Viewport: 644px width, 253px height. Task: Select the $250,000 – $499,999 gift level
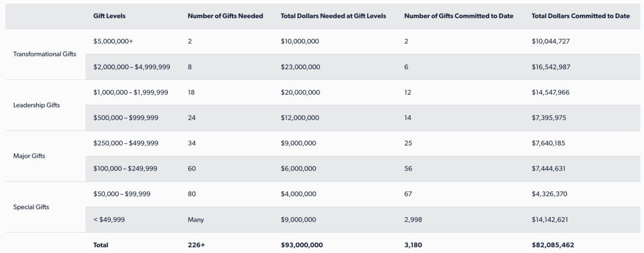click(x=126, y=144)
